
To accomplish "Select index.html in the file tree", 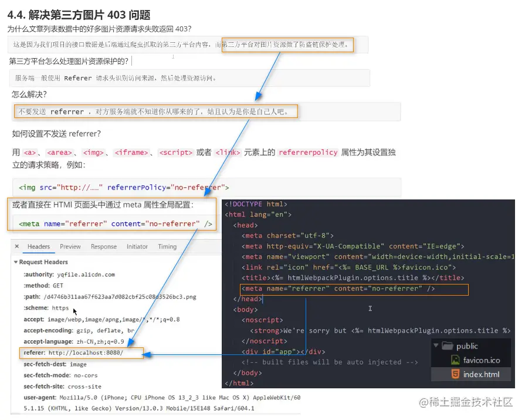I will 481,374.
